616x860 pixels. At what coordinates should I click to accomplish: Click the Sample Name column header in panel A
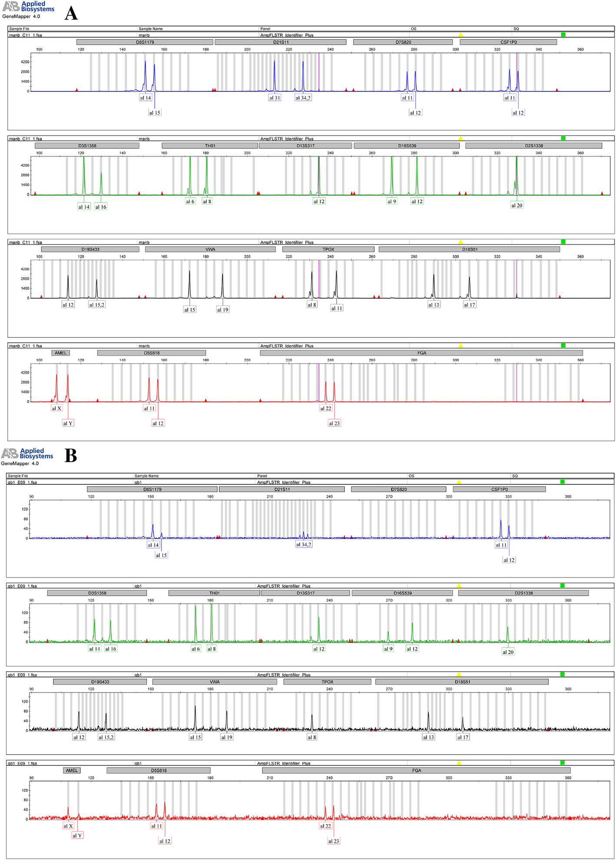151,29
